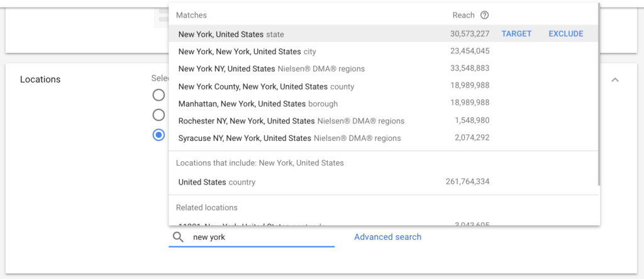Open Advanced search link

(x=387, y=237)
